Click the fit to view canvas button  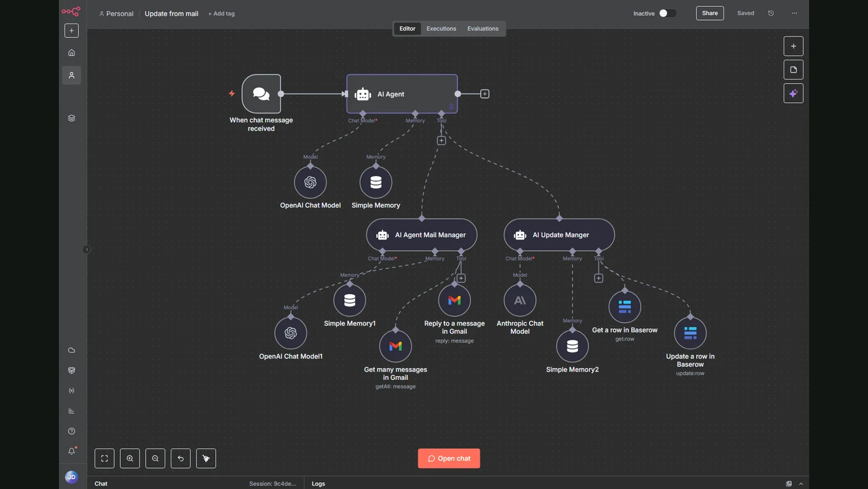104,459
